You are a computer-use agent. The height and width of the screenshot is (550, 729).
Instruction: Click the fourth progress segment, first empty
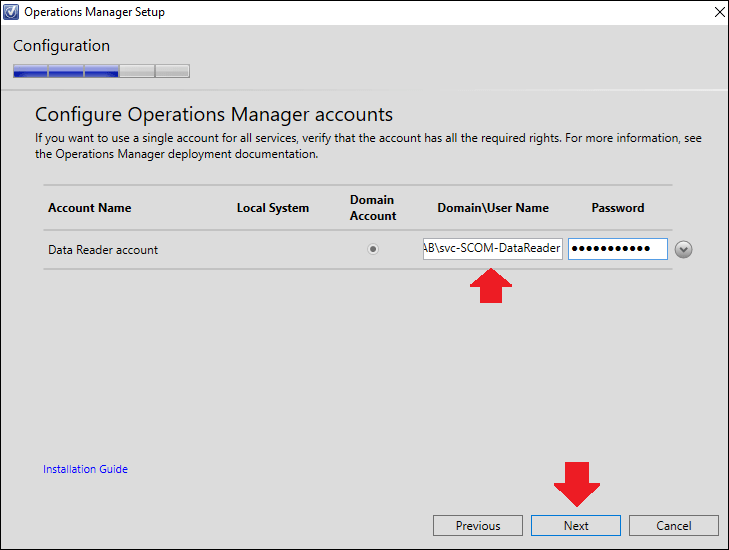[x=137, y=71]
